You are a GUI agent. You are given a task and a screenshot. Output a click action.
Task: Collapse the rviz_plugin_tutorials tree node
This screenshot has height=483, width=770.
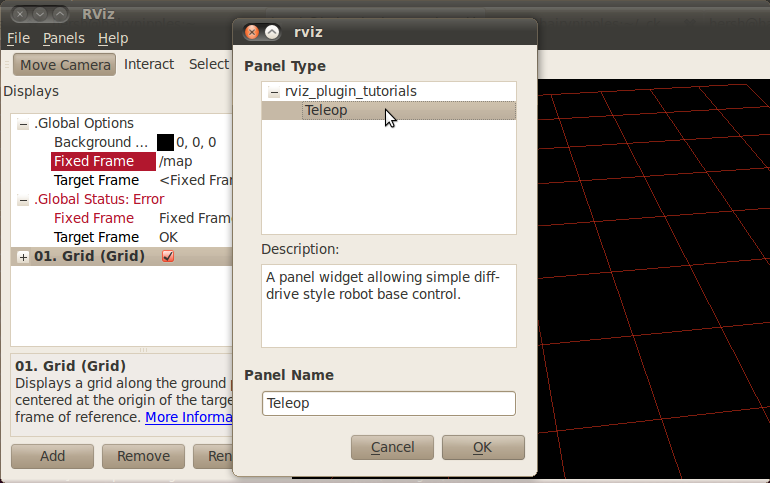[x=274, y=92]
